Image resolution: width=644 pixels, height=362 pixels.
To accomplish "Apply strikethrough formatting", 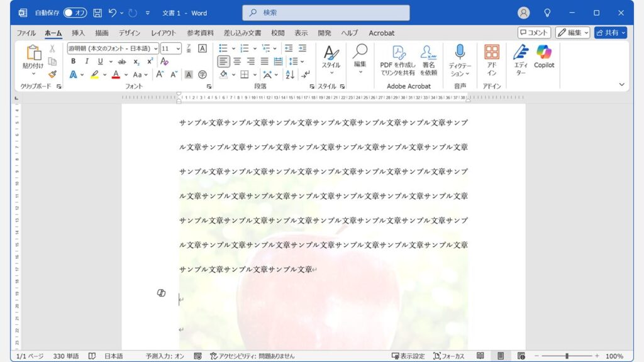I will (122, 62).
